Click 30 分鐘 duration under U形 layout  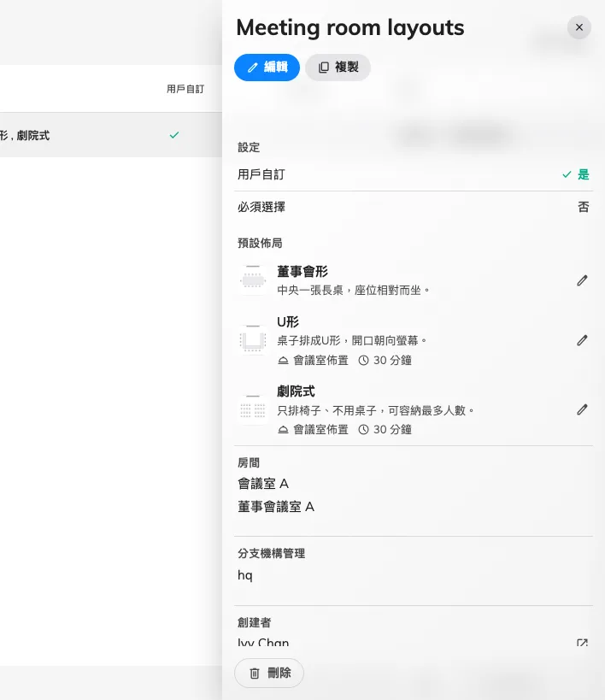click(x=385, y=361)
